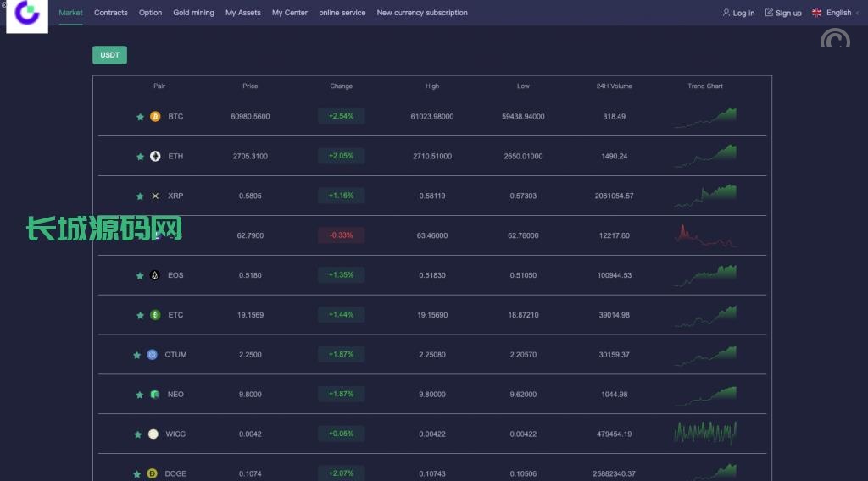Click the XRP coin icon
Screen dimensions: 868x481
(155, 196)
